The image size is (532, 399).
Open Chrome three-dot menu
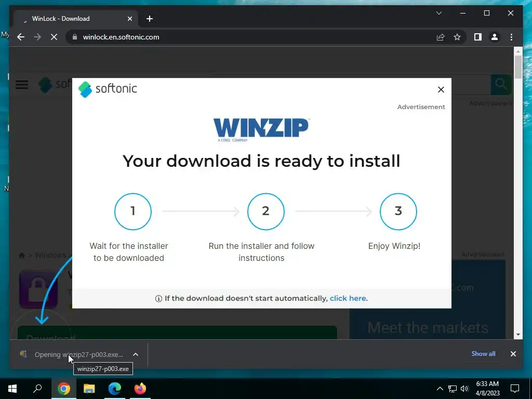point(511,37)
